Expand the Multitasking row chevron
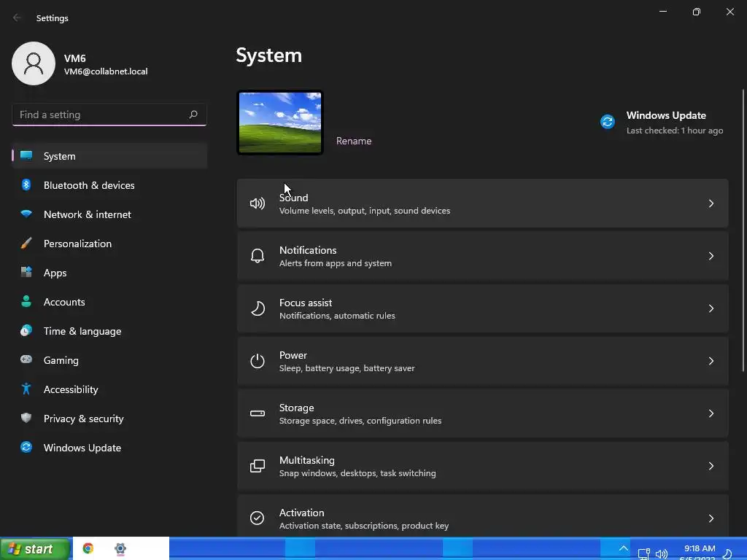This screenshot has height=560, width=747. tap(711, 466)
